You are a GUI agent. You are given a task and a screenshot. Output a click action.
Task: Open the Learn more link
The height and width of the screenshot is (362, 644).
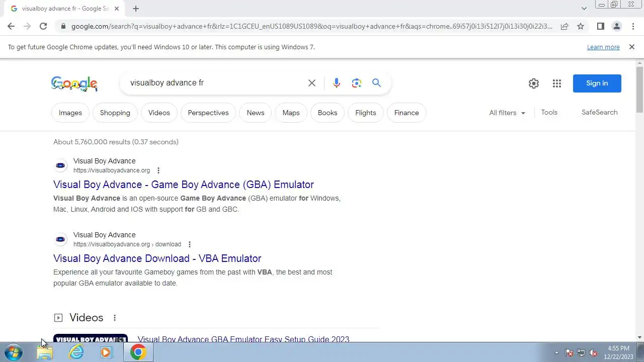(603, 47)
